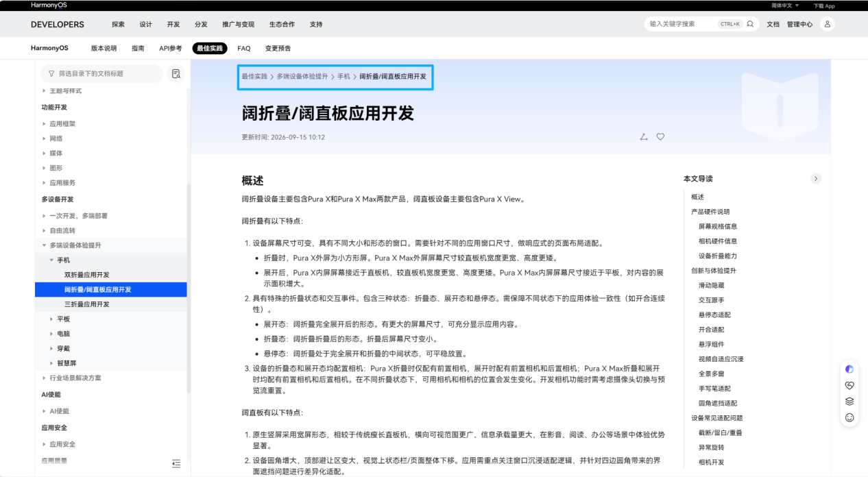Click 最佳实践 in the breadcrumb
Viewport: 868px width, 477px height.
click(x=254, y=77)
